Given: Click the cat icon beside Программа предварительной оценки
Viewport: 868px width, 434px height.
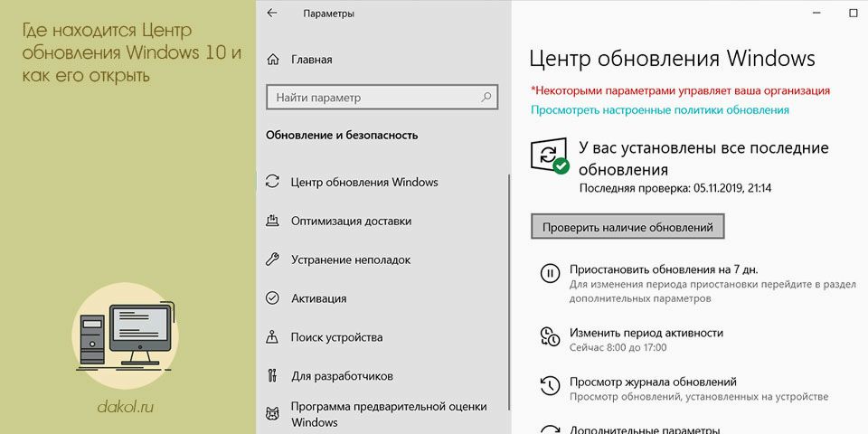Looking at the screenshot, I should (272, 413).
